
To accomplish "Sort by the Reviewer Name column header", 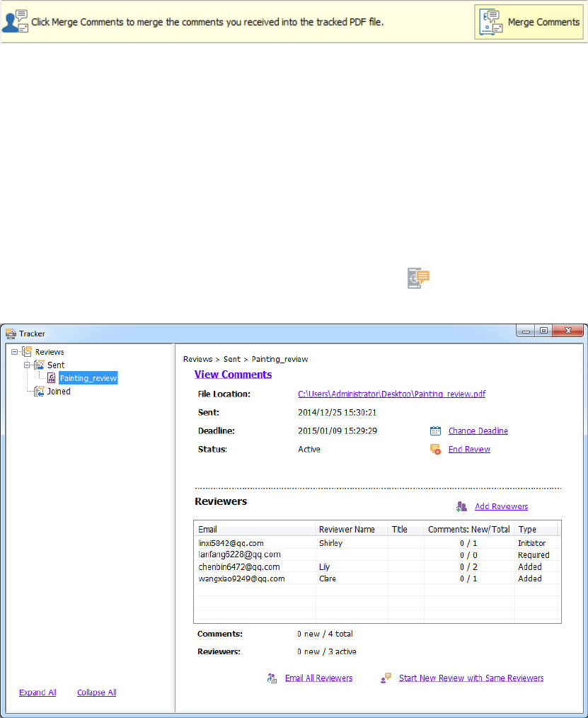I will [x=352, y=530].
